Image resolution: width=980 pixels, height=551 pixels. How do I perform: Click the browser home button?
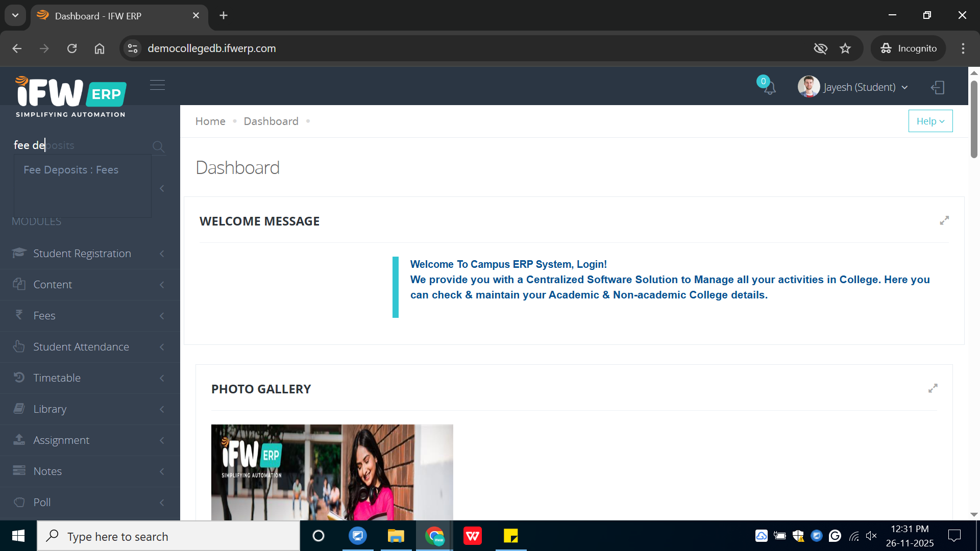pyautogui.click(x=100, y=48)
